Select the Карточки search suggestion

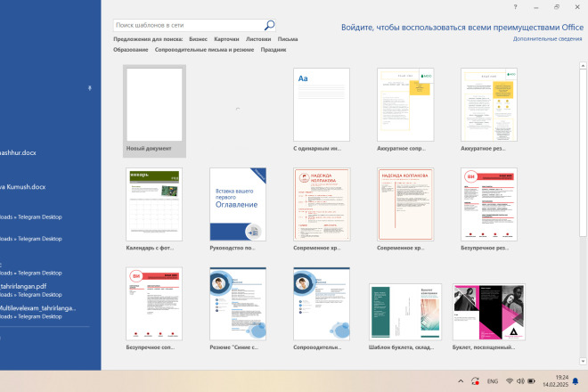[226, 39]
